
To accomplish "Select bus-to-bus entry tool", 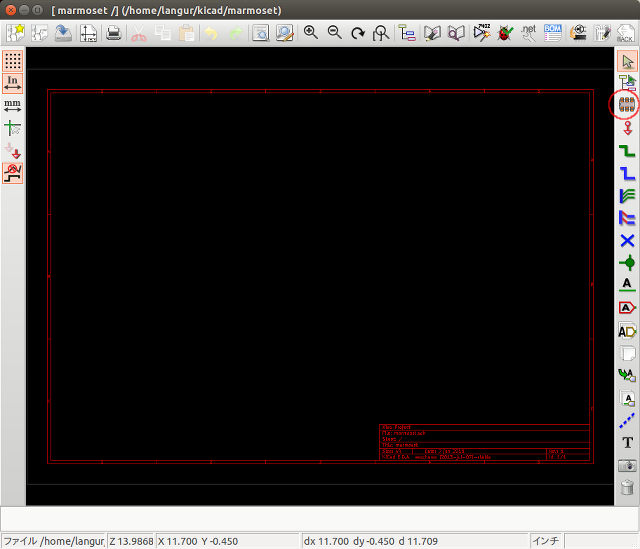I will [x=627, y=218].
